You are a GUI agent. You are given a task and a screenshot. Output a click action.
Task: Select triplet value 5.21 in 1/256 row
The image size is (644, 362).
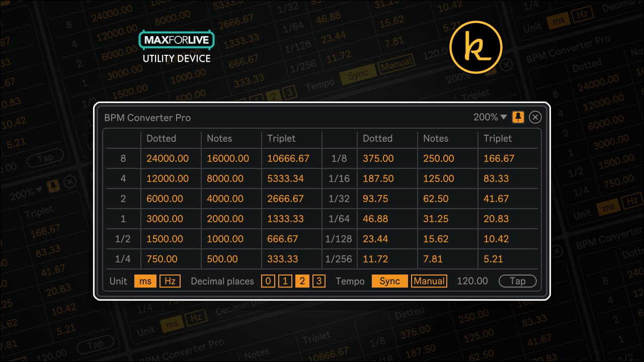494,259
